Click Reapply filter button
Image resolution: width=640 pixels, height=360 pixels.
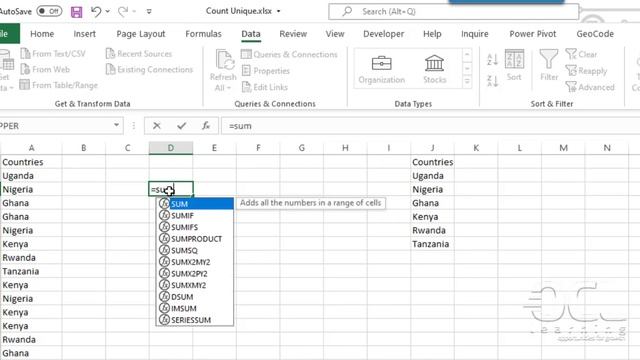(587, 71)
